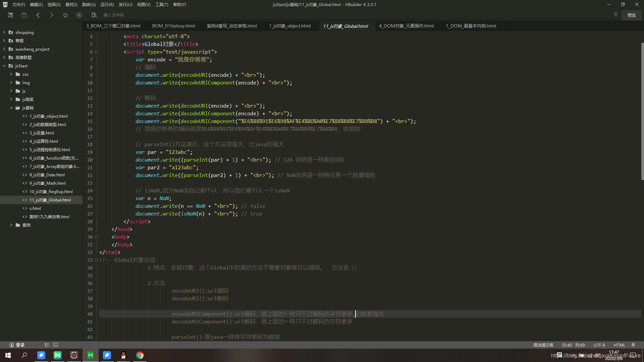The image size is (644, 362).
Task: Go back with the left arrow icon
Action: (x=38, y=15)
